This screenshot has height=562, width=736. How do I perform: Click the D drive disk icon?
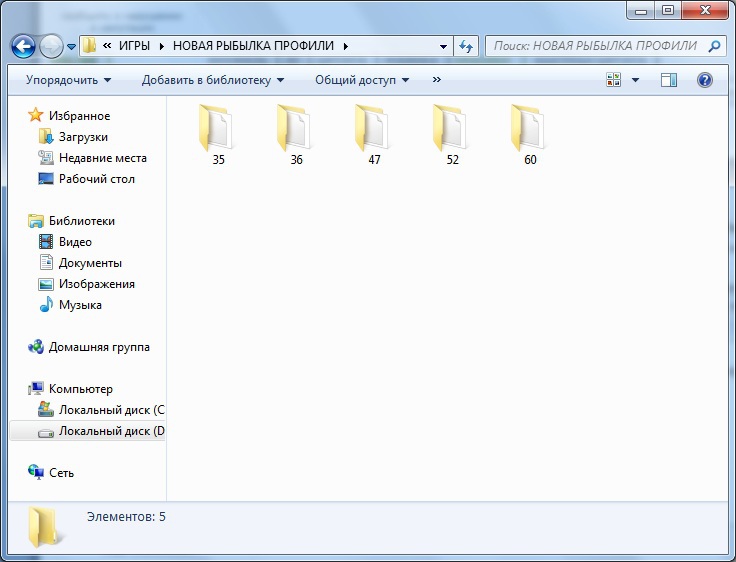point(46,433)
